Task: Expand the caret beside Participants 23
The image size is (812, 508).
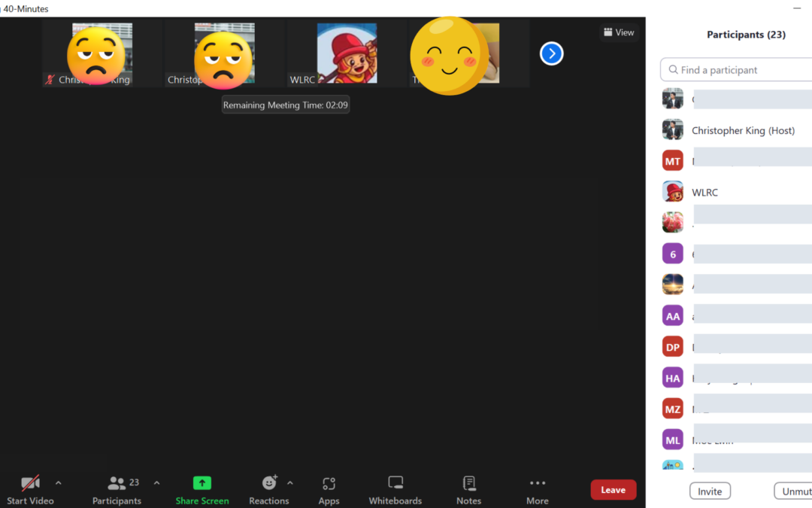Action: click(157, 483)
